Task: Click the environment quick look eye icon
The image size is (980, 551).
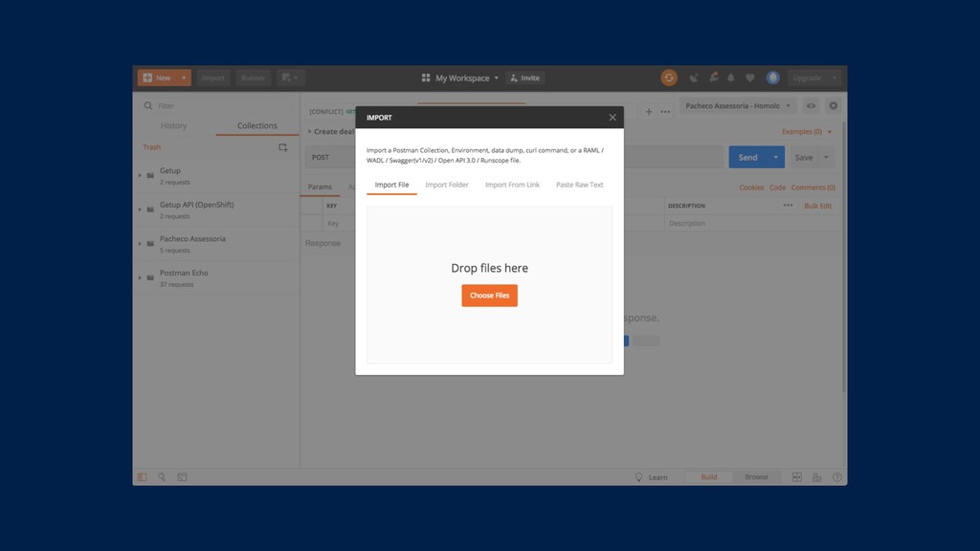Action: coord(811,106)
